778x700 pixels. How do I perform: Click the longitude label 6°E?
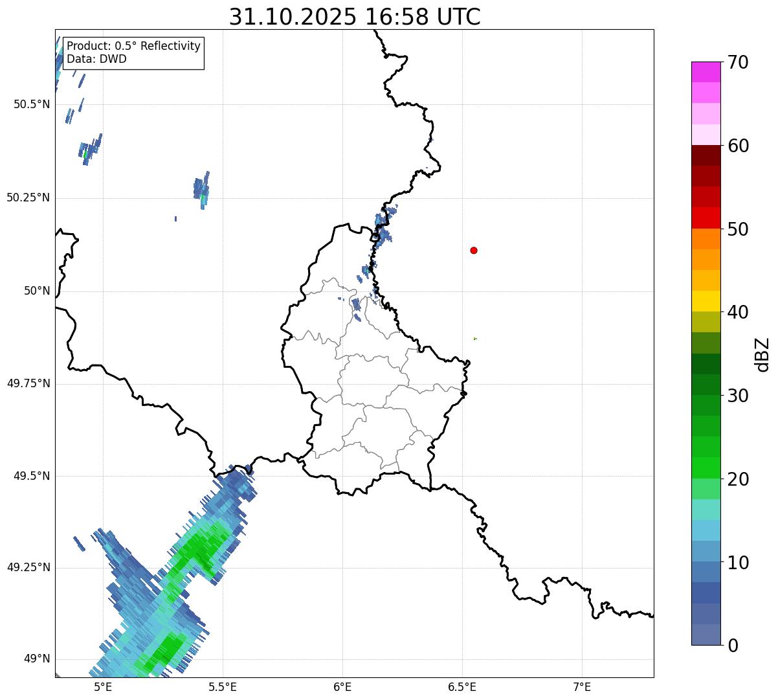[342, 686]
